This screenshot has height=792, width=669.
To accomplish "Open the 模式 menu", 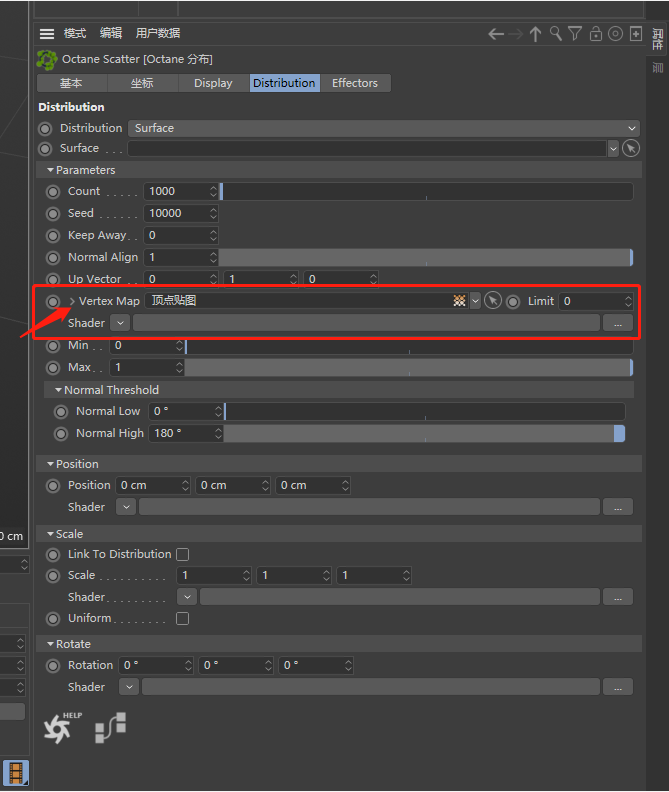I will pyautogui.click(x=75, y=33).
